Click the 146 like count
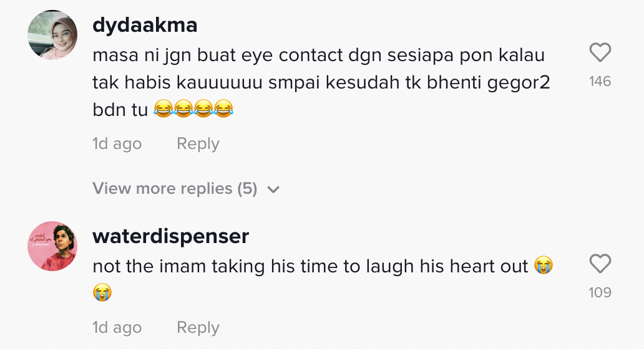The height and width of the screenshot is (349, 644). (600, 82)
